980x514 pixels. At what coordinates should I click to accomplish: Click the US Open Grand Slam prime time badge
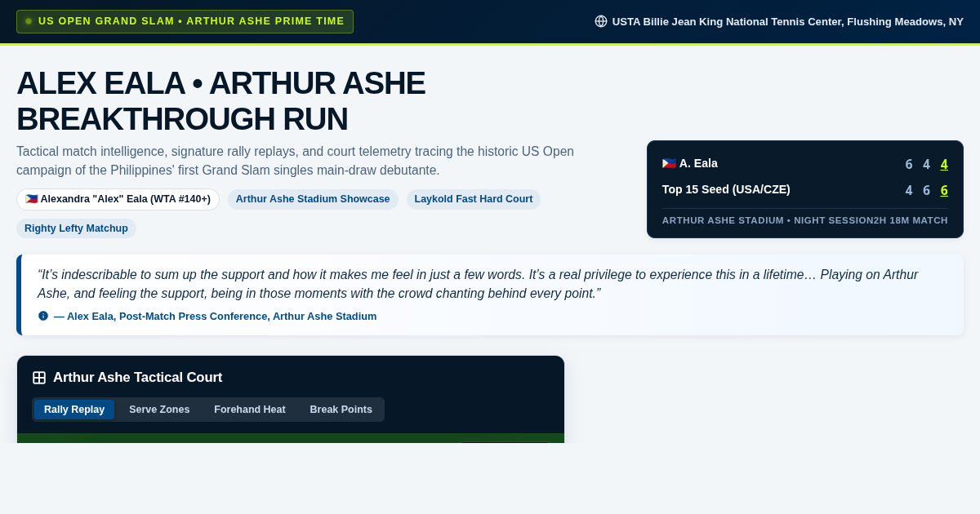[x=185, y=21]
